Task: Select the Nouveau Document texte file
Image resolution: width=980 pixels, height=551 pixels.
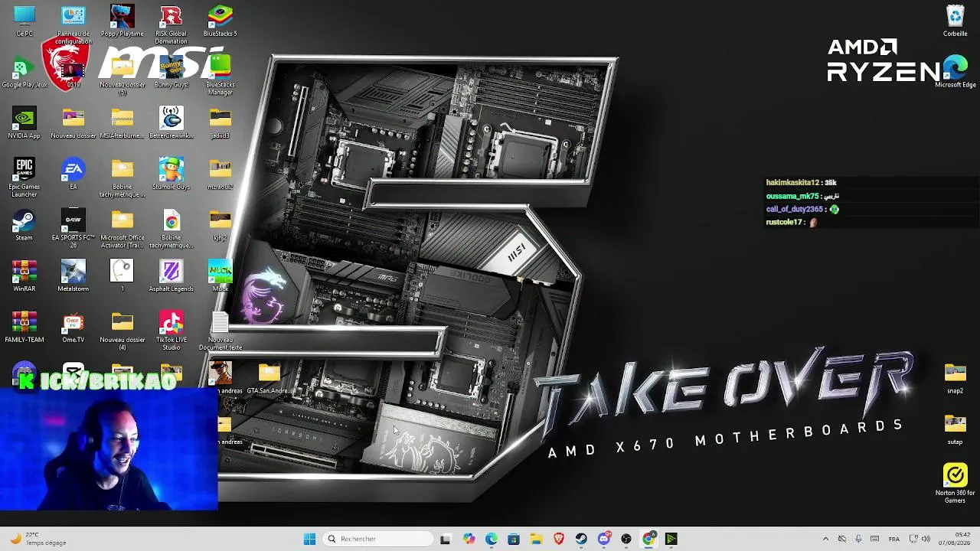Action: click(x=220, y=332)
